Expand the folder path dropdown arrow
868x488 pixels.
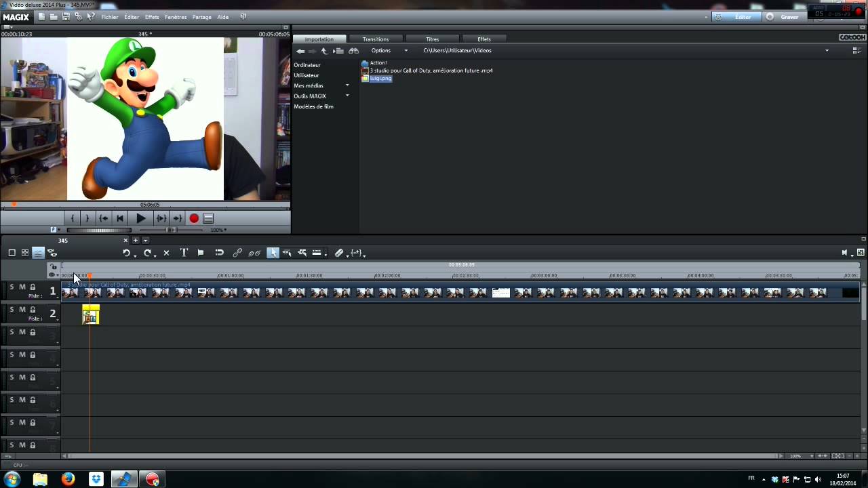tap(827, 51)
